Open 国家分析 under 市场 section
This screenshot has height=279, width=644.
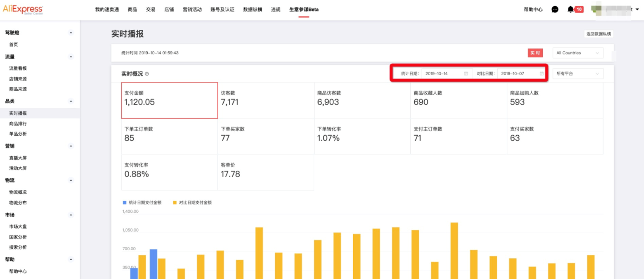[18, 237]
